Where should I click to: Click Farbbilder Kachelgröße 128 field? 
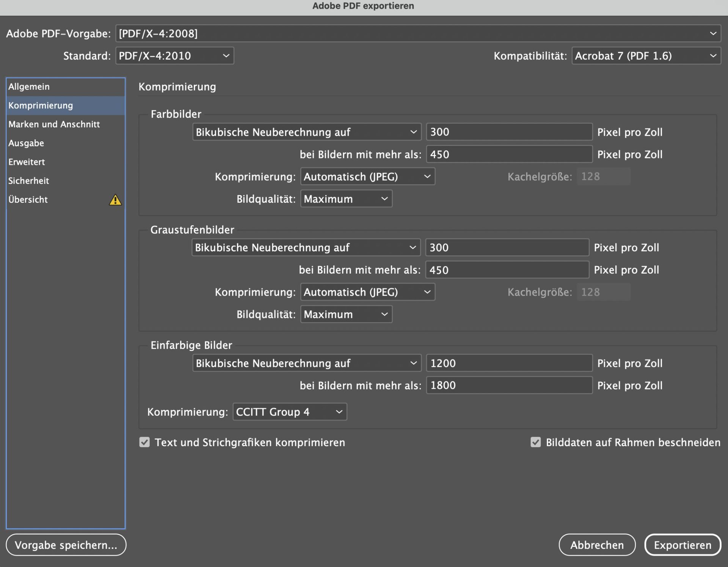click(604, 177)
